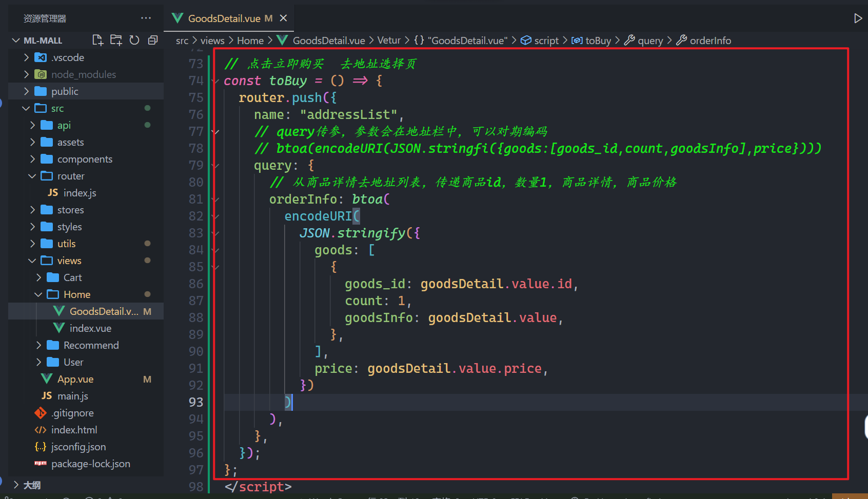This screenshot has width=868, height=499.
Task: Collapse the src folder
Action: pos(27,108)
